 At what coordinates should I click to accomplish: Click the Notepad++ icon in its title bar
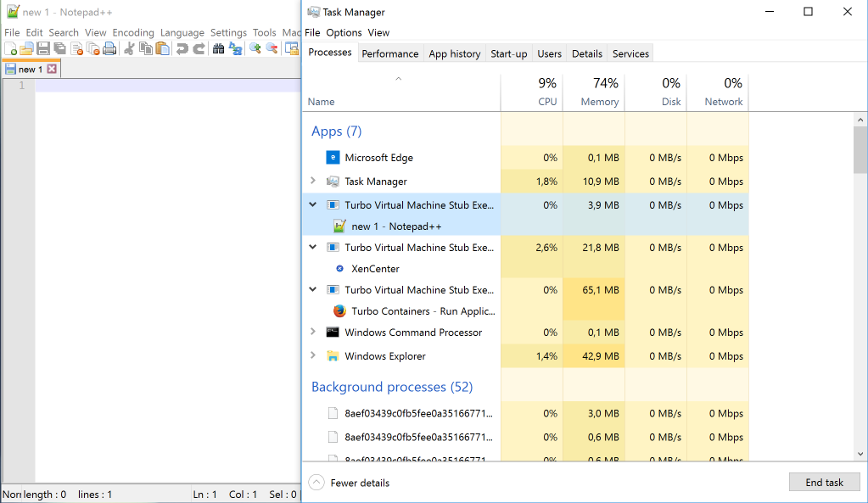13,12
